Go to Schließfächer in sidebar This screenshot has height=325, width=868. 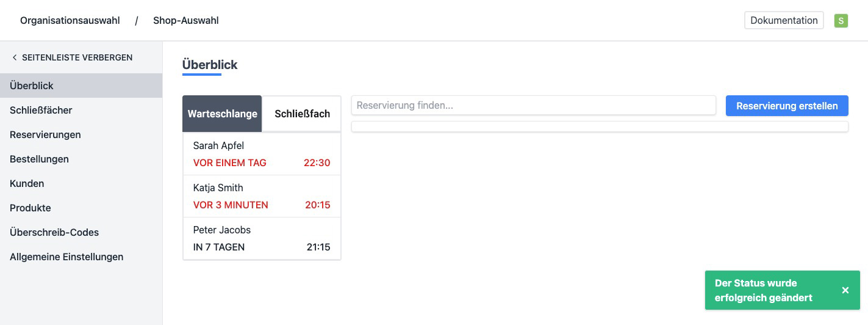[41, 110]
